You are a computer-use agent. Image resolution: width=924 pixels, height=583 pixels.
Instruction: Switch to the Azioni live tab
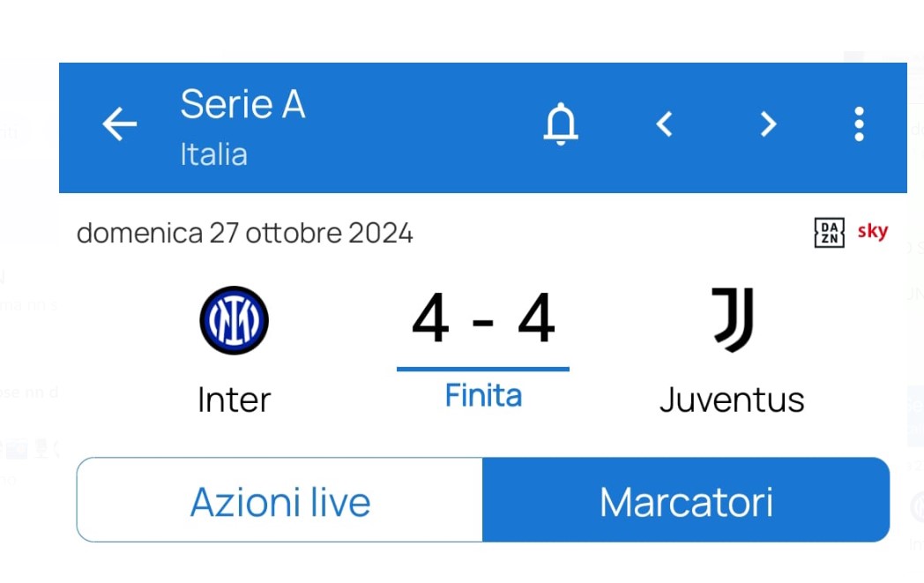279,501
